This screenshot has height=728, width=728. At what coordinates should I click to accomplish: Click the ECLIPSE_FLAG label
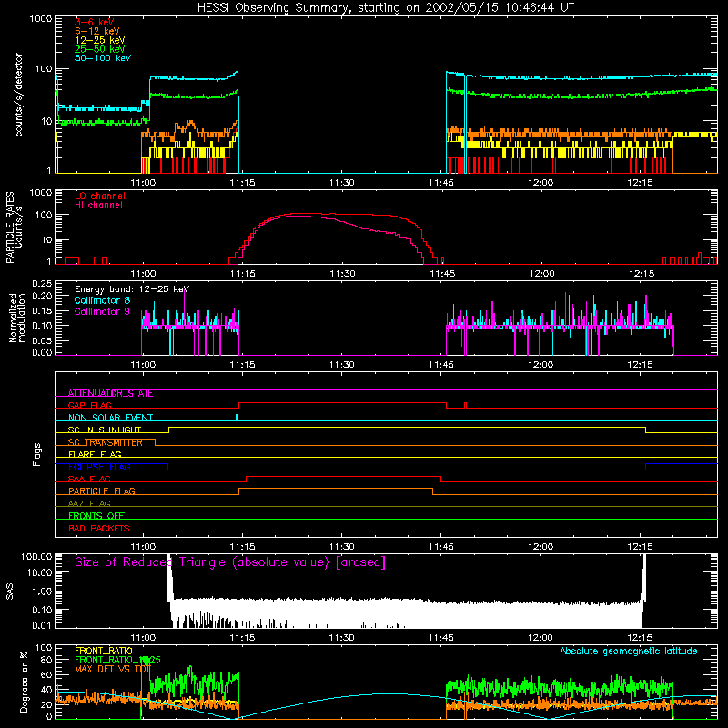[99, 467]
